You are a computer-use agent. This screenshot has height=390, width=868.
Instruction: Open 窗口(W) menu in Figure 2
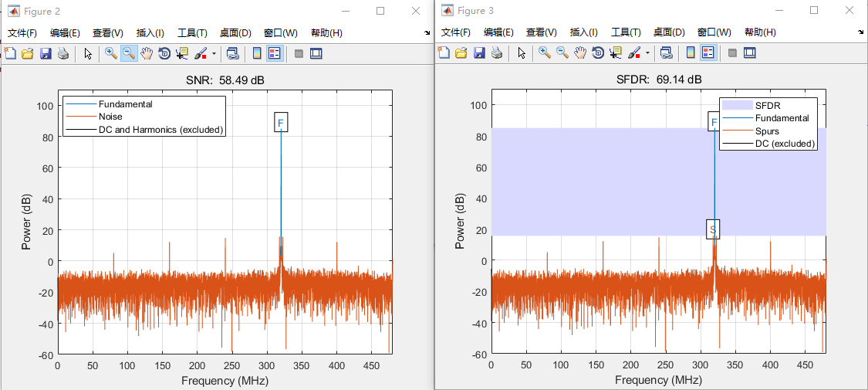tap(280, 32)
